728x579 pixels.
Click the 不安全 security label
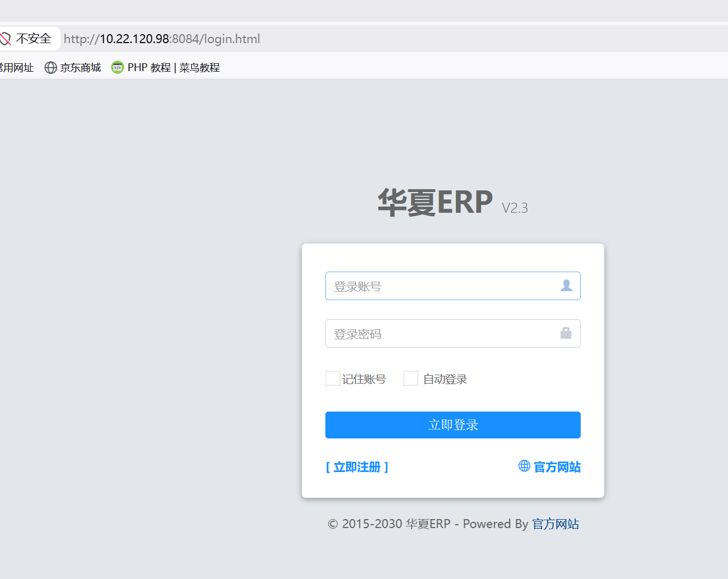click(34, 39)
